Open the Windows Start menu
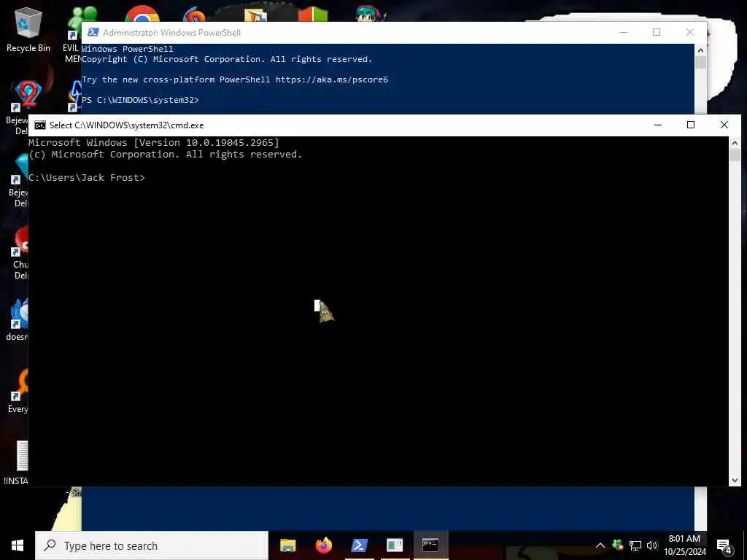Screen dimensions: 747x560 coord(18,545)
